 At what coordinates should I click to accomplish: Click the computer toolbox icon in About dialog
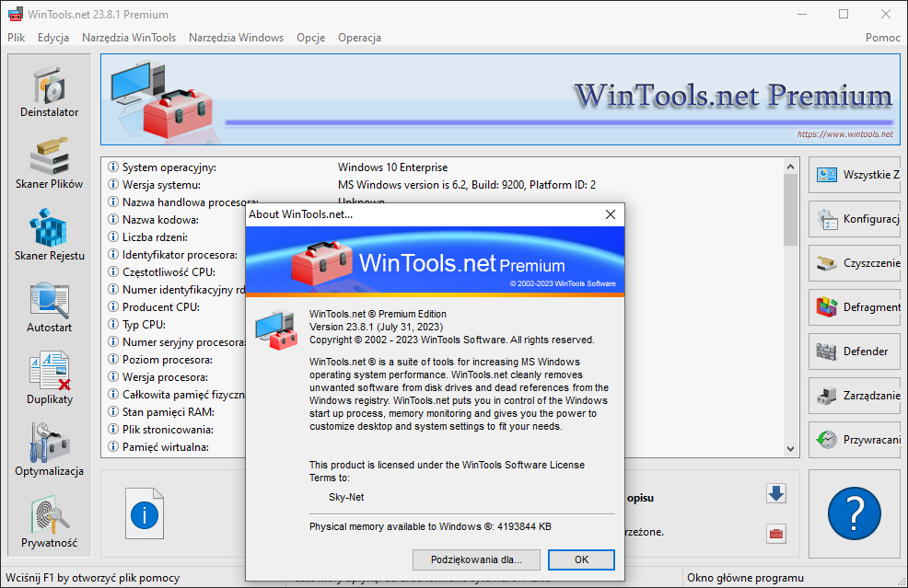click(x=277, y=329)
